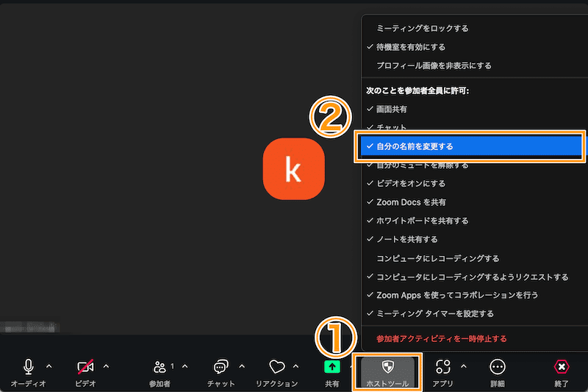
Task: Click the Audio microphone icon
Action: point(28,367)
